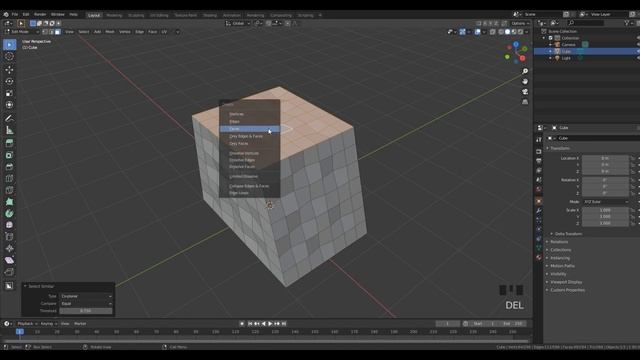Viewport: 640px width, 360px height.
Task: Toggle X-ray display
Action: 493,32
